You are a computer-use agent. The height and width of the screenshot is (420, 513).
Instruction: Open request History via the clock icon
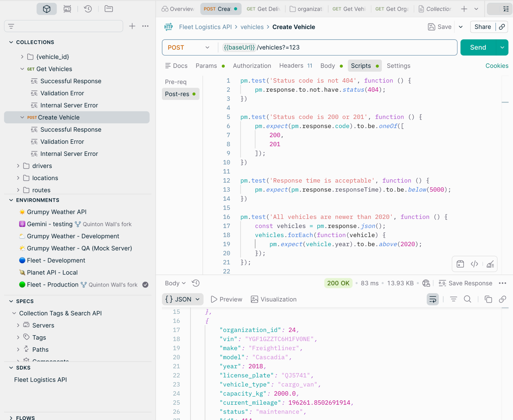(88, 9)
